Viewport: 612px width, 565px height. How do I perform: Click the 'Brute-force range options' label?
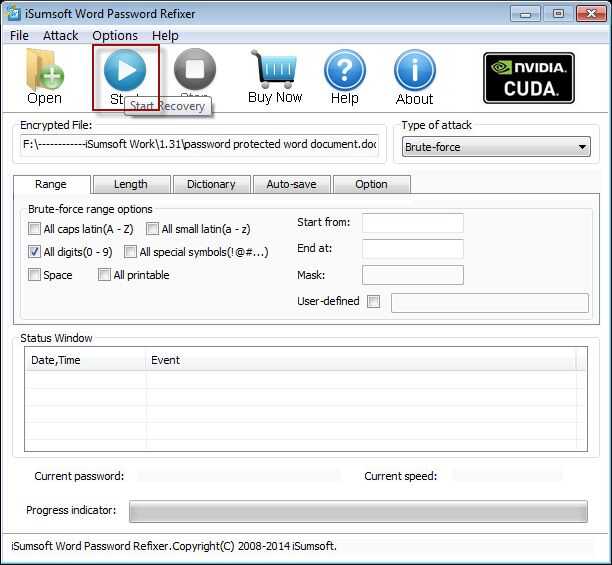tap(90, 209)
